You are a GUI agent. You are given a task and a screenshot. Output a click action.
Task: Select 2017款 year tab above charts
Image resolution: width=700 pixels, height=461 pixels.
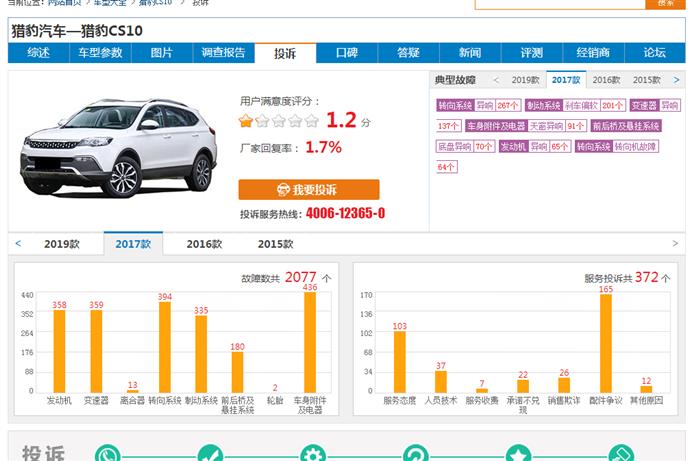click(133, 244)
